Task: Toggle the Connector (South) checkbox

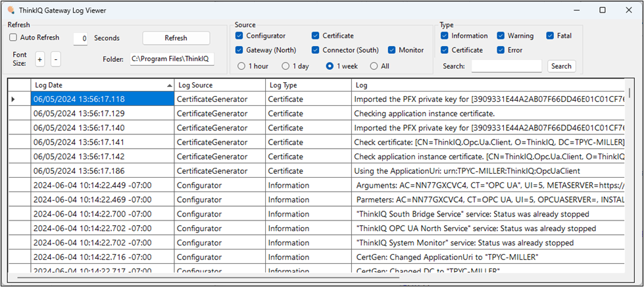Action: coord(316,50)
